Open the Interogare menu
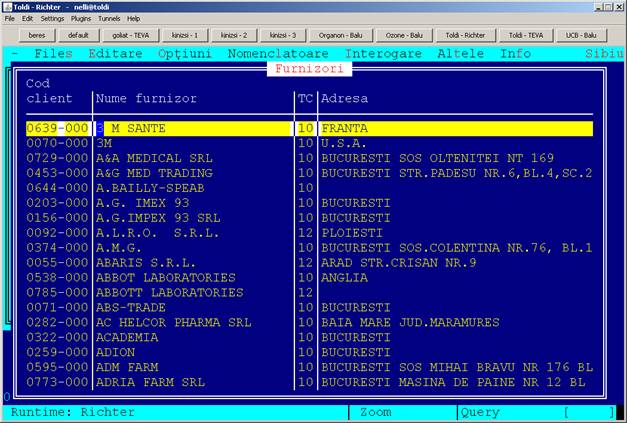 click(x=383, y=54)
